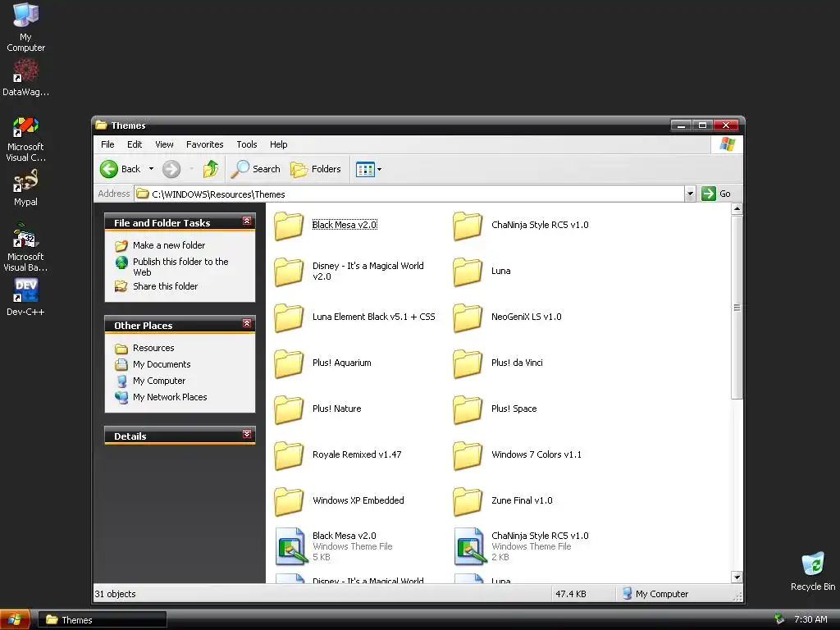The image size is (840, 630).
Task: Go back using the green Back arrow
Action: [121, 169]
